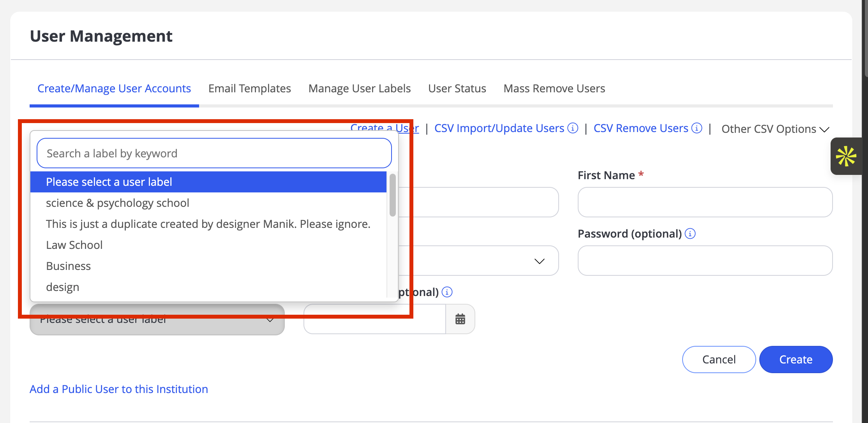This screenshot has width=868, height=423.
Task: Click the yellow starburst widget icon
Action: point(846,156)
